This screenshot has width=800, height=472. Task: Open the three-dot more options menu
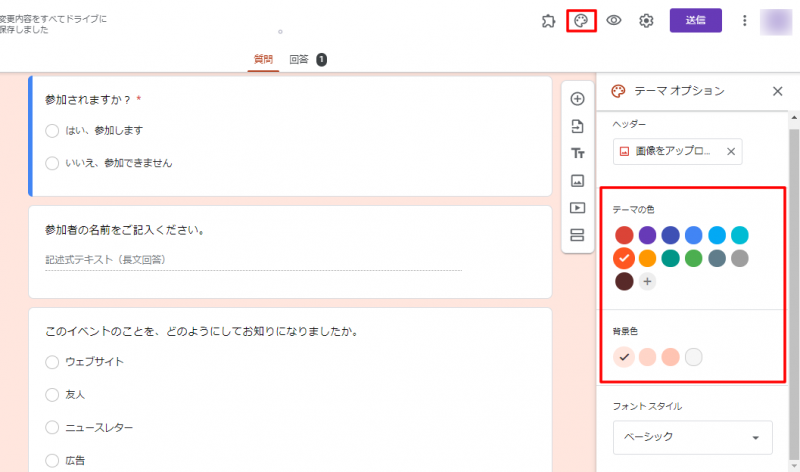coord(744,21)
